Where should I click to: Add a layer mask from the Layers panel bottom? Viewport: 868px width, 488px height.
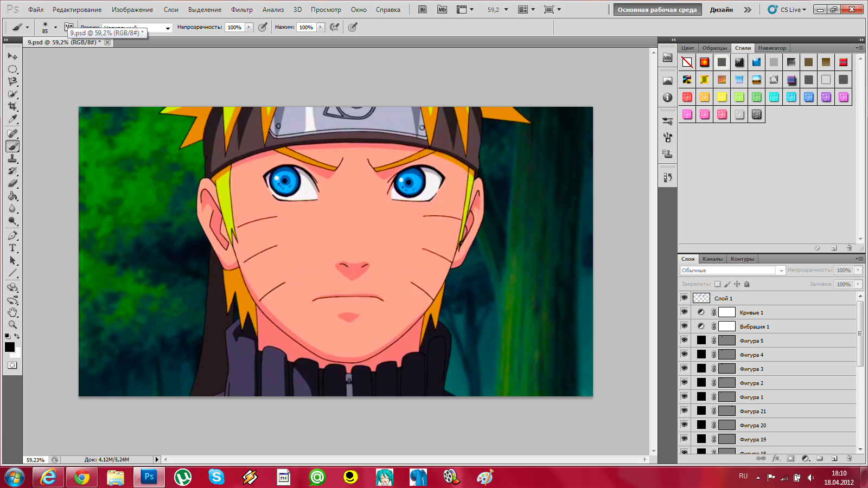[x=790, y=458]
